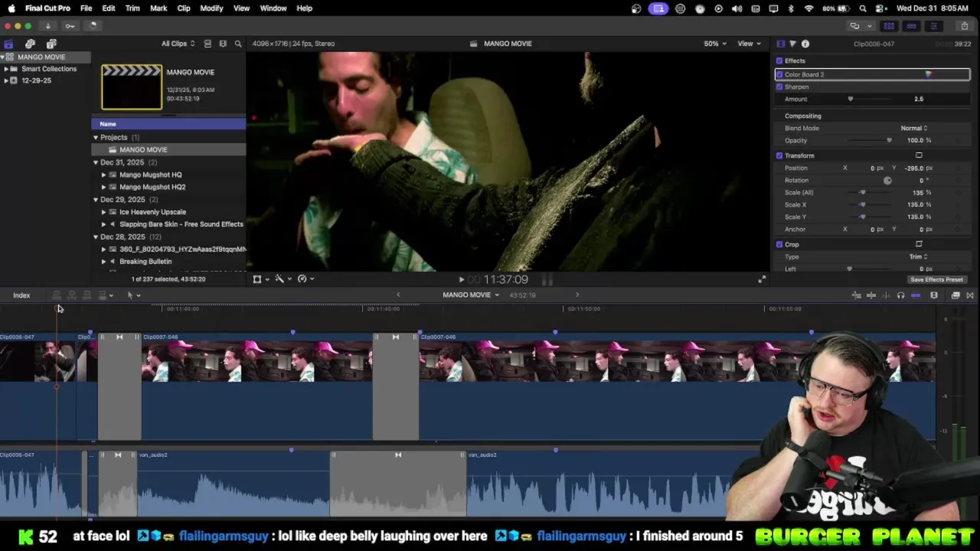Expand the Smart Collections folder

(x=6, y=69)
